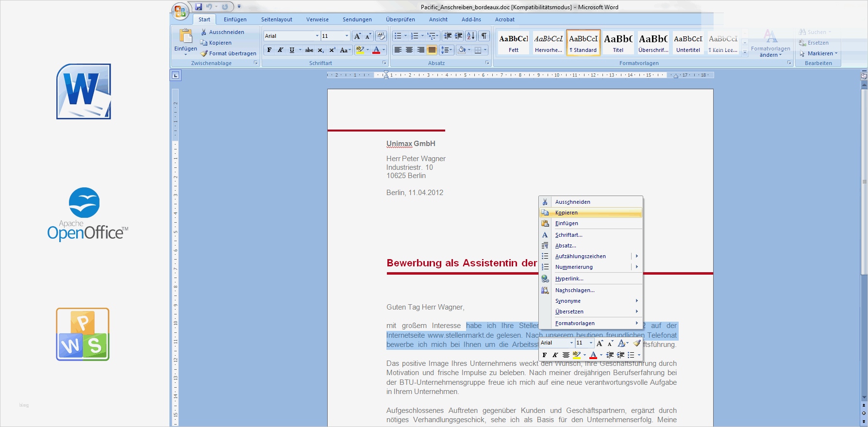The height and width of the screenshot is (427, 868).
Task: Click the sort A-Z icon in Absatz group
Action: click(470, 36)
